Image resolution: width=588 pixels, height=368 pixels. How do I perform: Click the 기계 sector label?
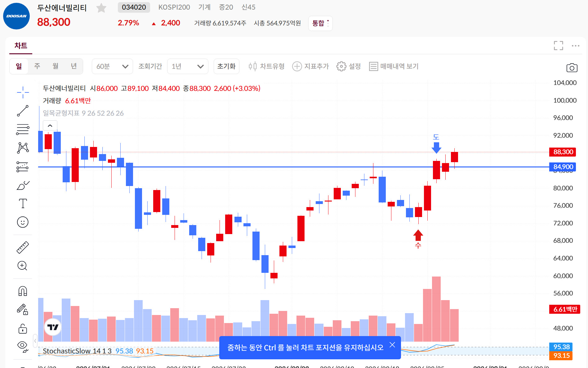coord(205,7)
